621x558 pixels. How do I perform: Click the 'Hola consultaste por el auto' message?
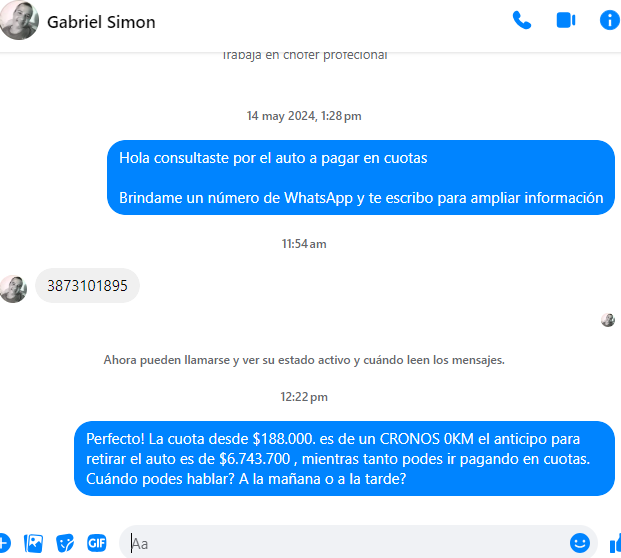tap(361, 177)
